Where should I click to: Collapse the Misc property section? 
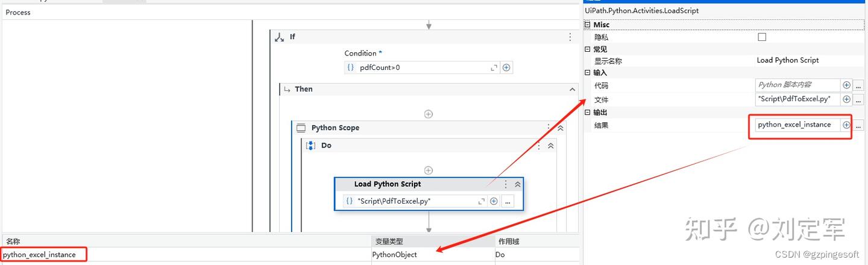click(x=588, y=25)
